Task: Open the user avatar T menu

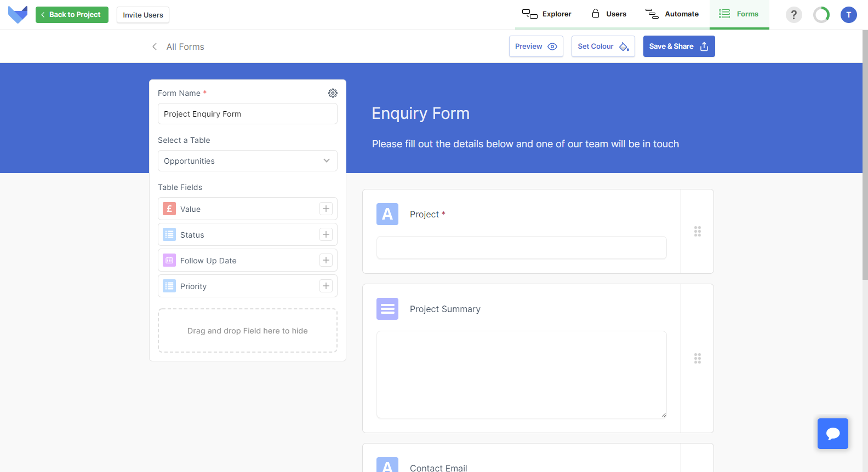Action: coord(849,15)
